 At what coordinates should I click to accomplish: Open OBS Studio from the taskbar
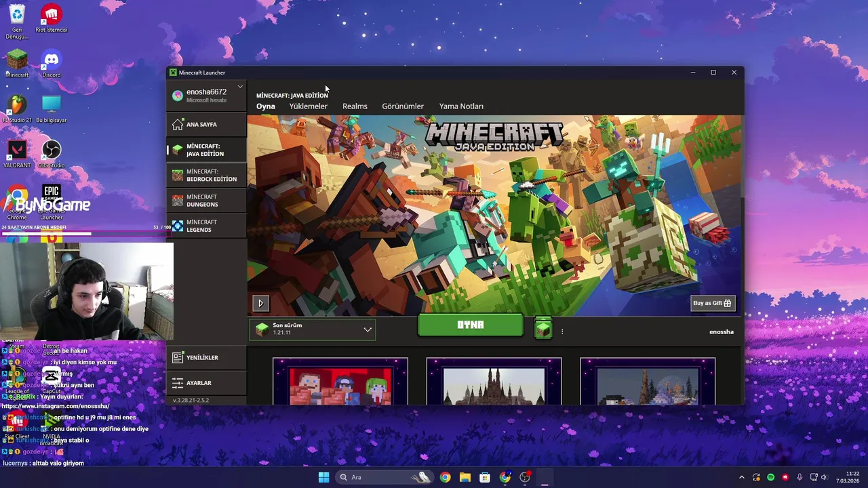[x=525, y=477]
